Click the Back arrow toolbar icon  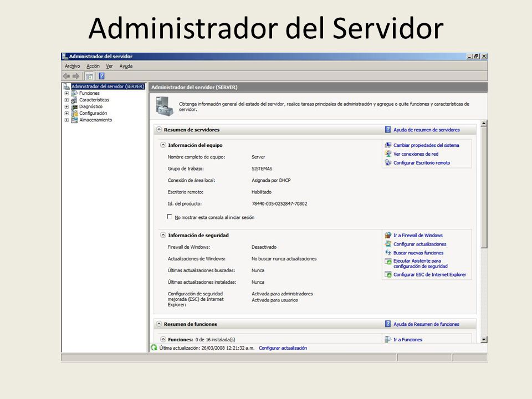tap(66, 76)
